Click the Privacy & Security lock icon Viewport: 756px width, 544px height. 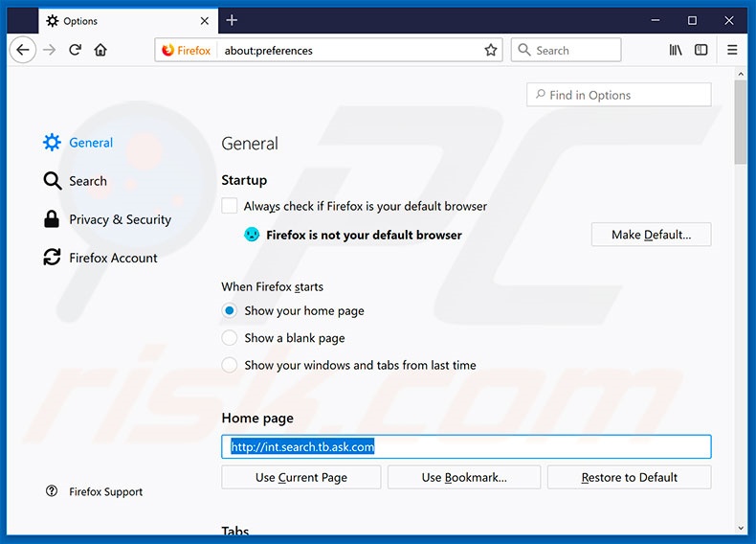(52, 219)
